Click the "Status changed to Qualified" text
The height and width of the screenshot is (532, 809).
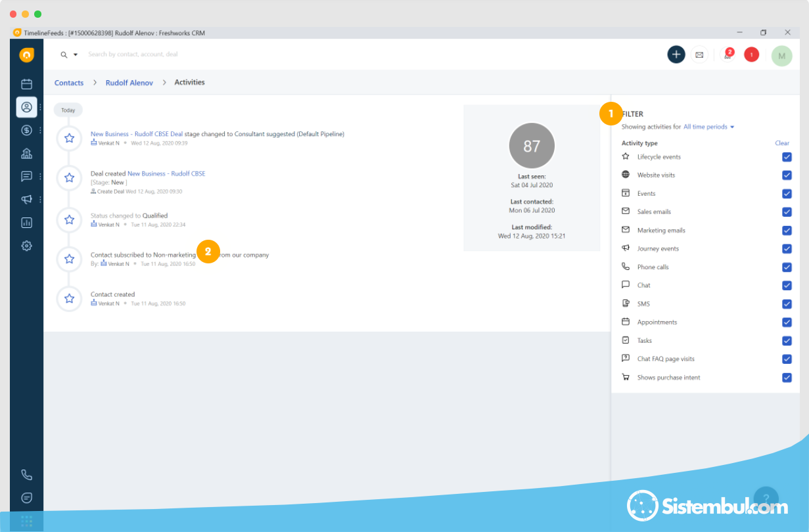(129, 215)
